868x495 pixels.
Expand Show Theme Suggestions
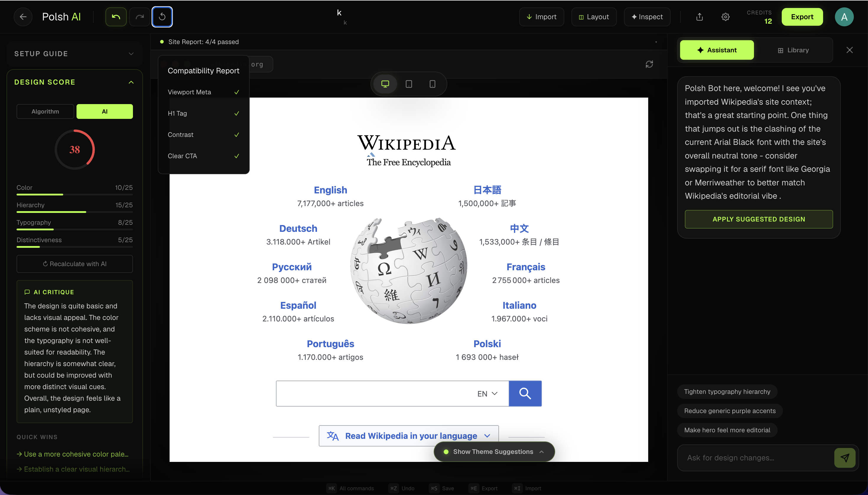(494, 452)
